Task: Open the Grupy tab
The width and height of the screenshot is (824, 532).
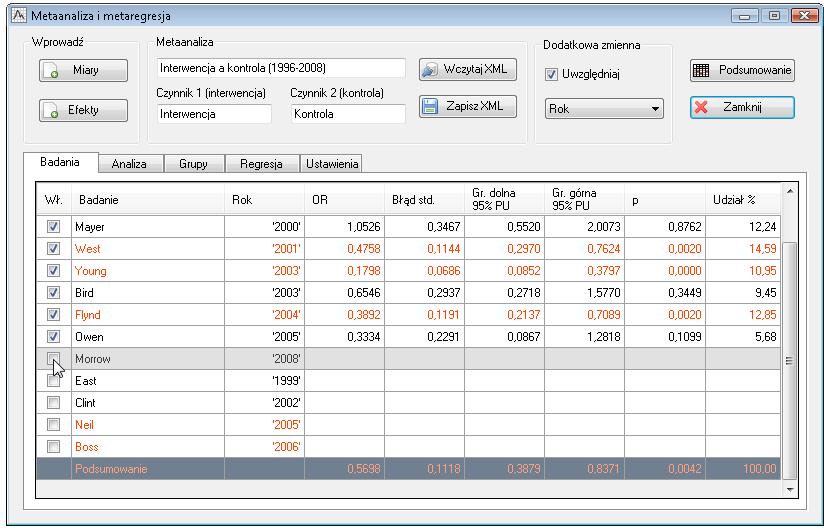Action: click(193, 163)
